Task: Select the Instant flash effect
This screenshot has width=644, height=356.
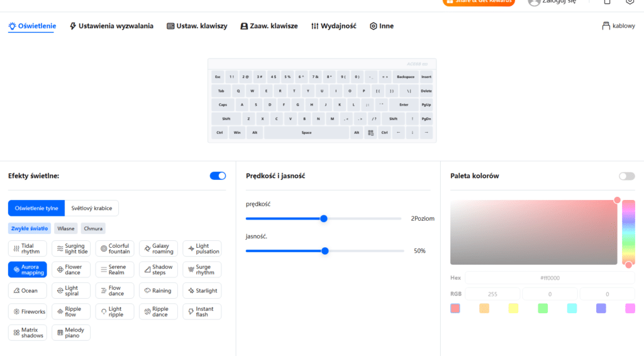Action: pos(202,311)
